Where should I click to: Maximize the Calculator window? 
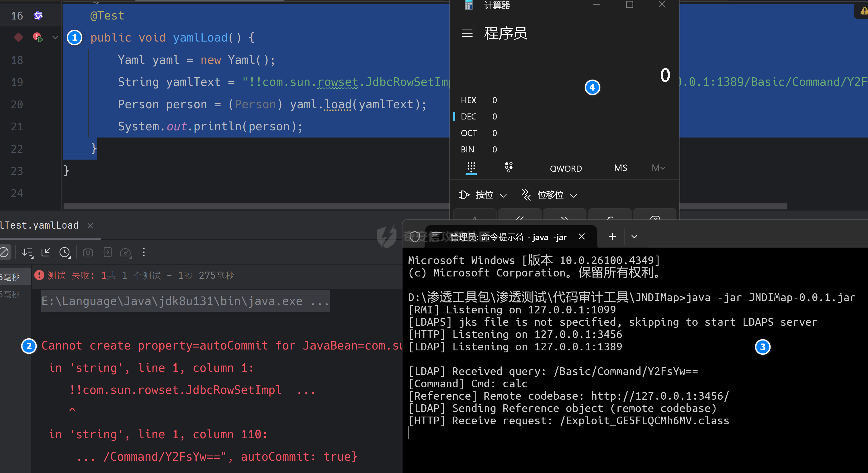(x=630, y=4)
